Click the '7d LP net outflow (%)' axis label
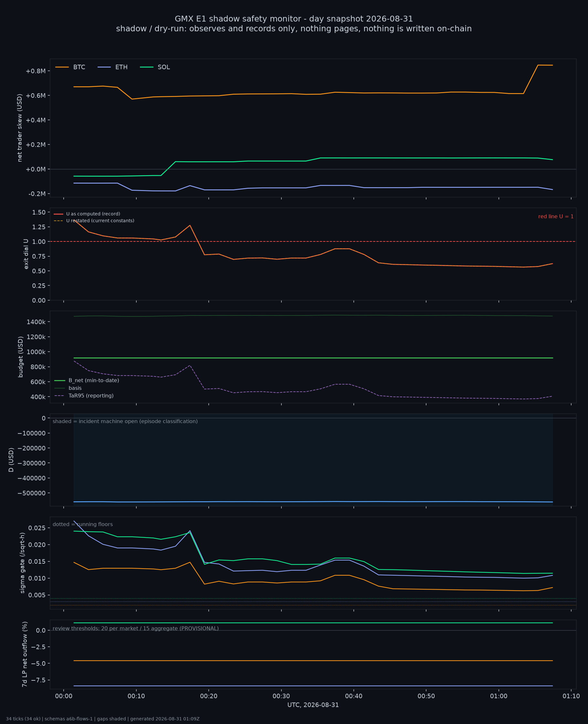 (x=24, y=654)
